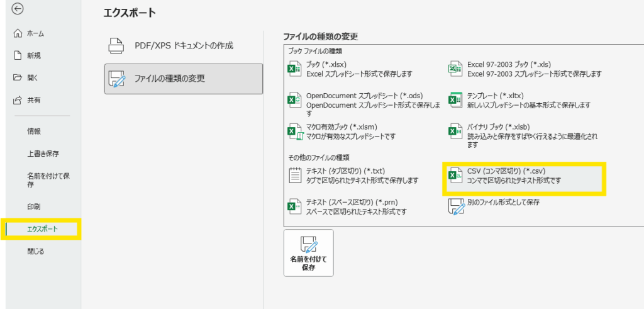Click the Open folder icon
Screen dimensions: 644x309
[17, 77]
